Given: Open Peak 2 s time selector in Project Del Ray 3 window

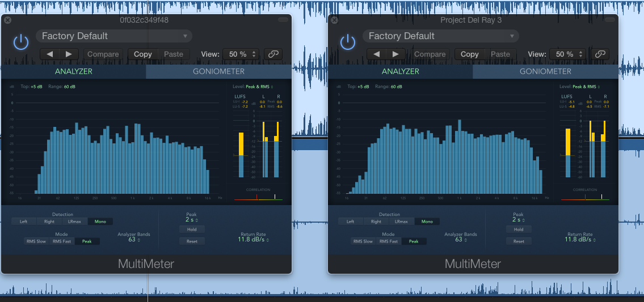Looking at the screenshot, I should click(x=519, y=220).
